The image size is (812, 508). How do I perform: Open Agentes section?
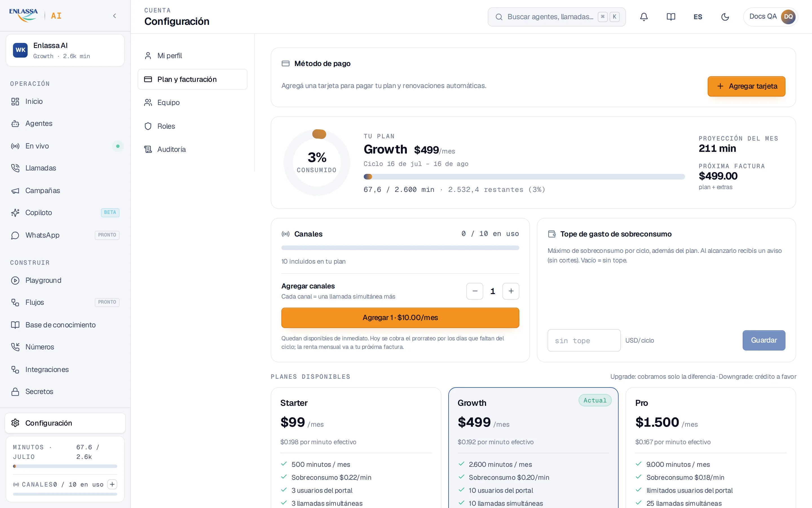65,124
